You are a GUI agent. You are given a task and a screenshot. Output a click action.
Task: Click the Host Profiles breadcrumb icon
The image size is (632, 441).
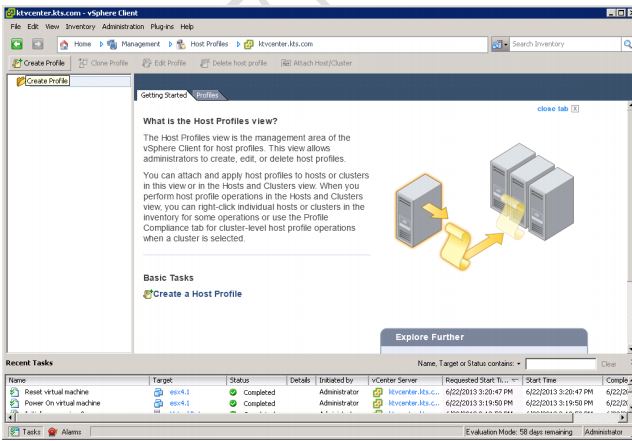pos(181,44)
